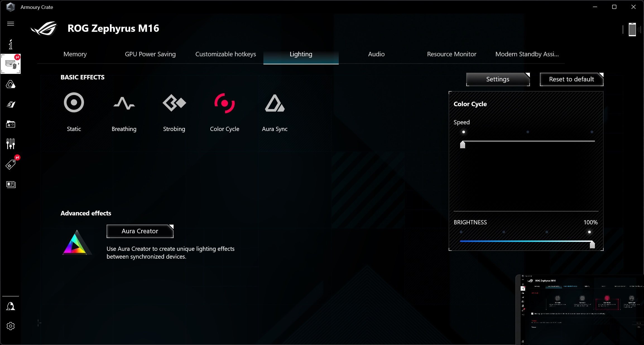Click the BASIC EFFECTS heading
This screenshot has height=345, width=644.
click(83, 77)
